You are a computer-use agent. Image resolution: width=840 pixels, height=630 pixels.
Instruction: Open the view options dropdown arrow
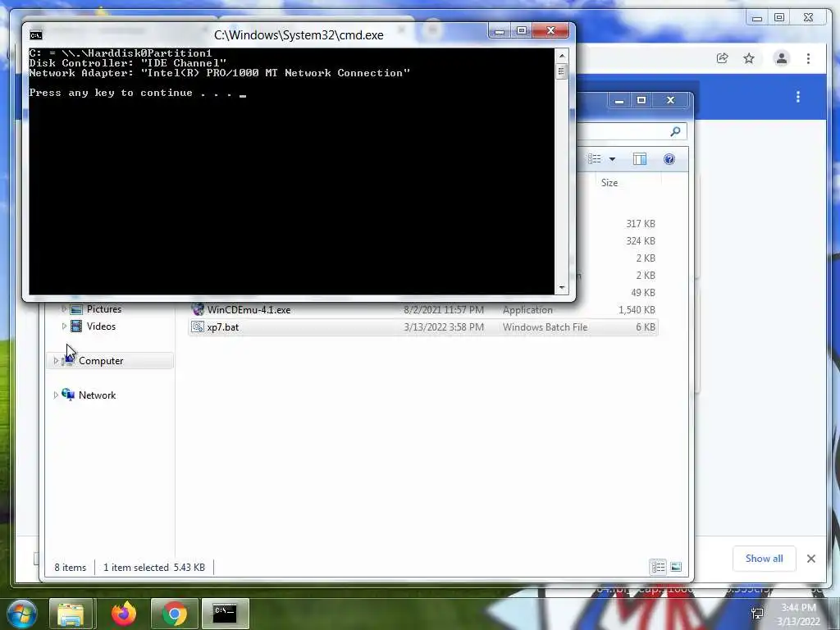point(612,159)
